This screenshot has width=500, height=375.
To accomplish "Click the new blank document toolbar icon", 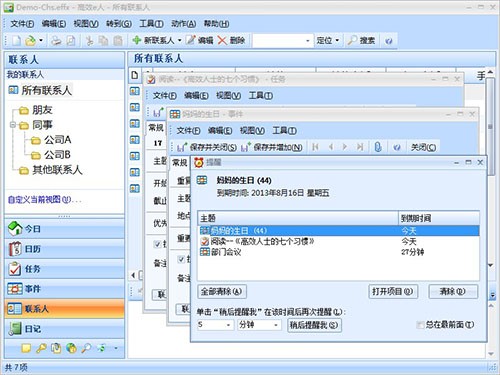I will click(x=16, y=41).
